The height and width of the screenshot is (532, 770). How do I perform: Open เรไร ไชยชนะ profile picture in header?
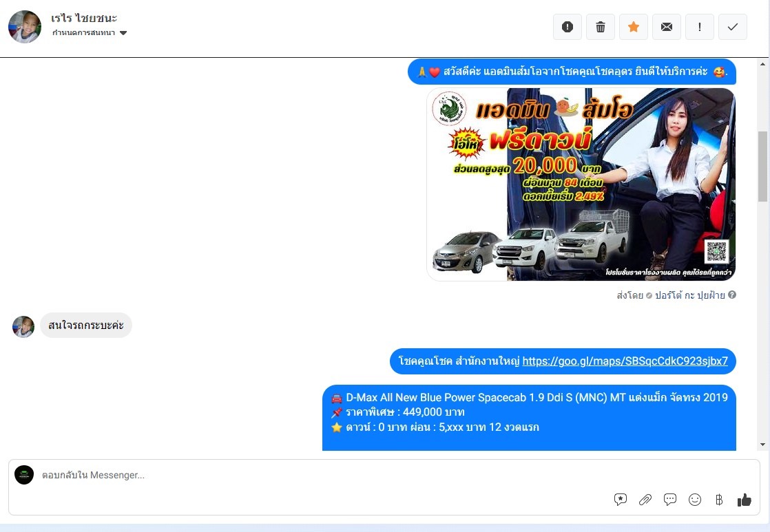pos(25,27)
